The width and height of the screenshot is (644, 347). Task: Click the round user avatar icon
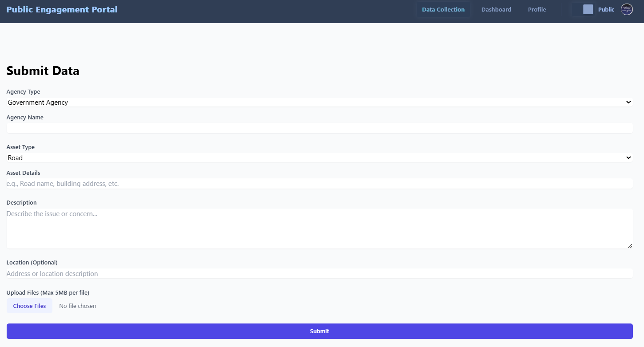pos(627,9)
